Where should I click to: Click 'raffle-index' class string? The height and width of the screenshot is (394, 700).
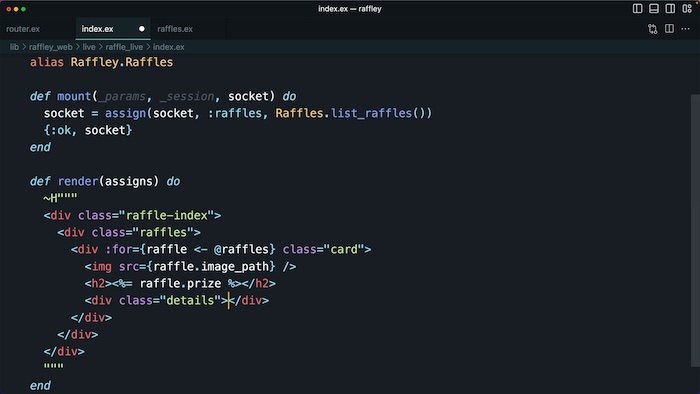pos(167,216)
